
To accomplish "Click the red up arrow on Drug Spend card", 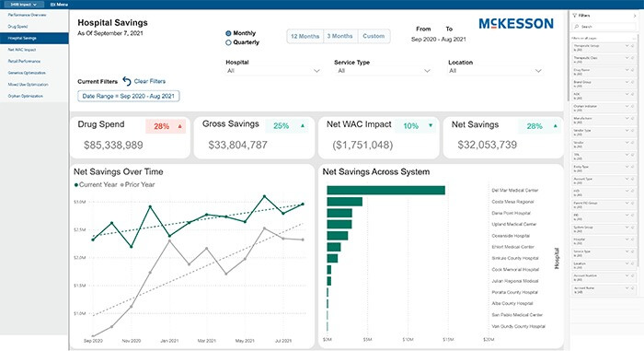I will pyautogui.click(x=179, y=126).
